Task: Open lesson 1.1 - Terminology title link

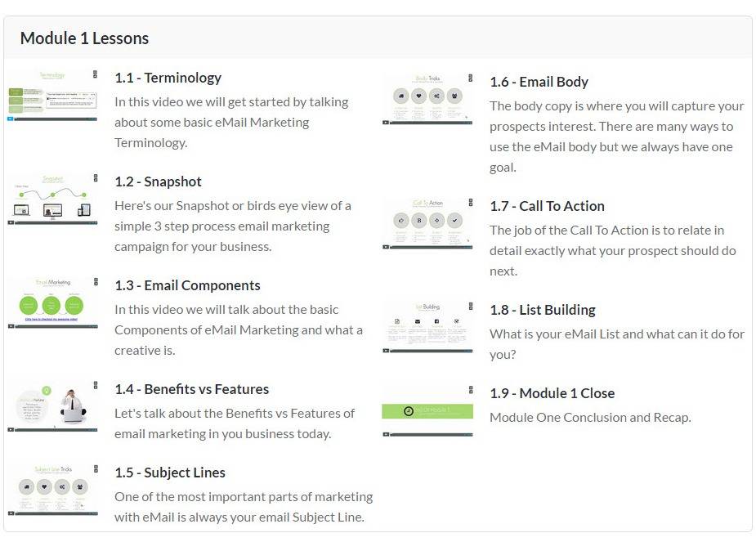Action: click(168, 78)
